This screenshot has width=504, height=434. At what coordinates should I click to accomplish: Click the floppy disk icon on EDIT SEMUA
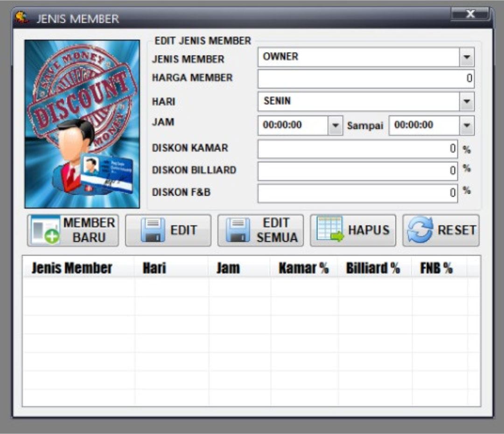(x=238, y=231)
